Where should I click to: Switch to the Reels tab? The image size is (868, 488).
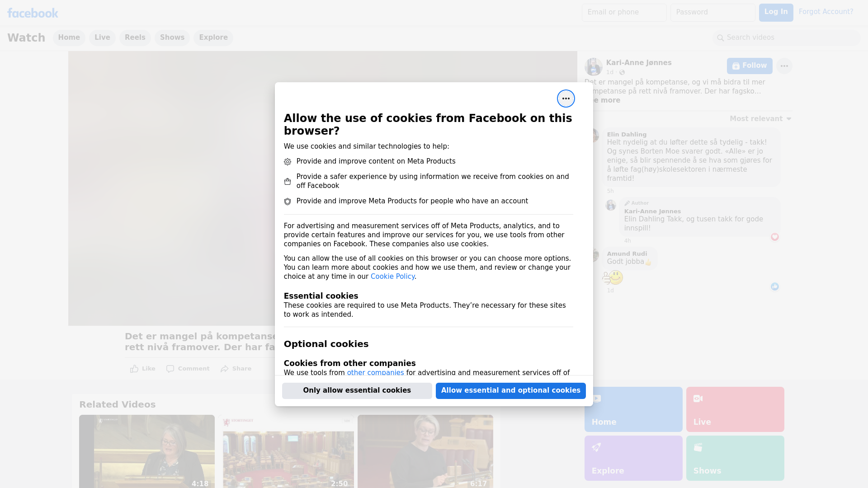[135, 38]
